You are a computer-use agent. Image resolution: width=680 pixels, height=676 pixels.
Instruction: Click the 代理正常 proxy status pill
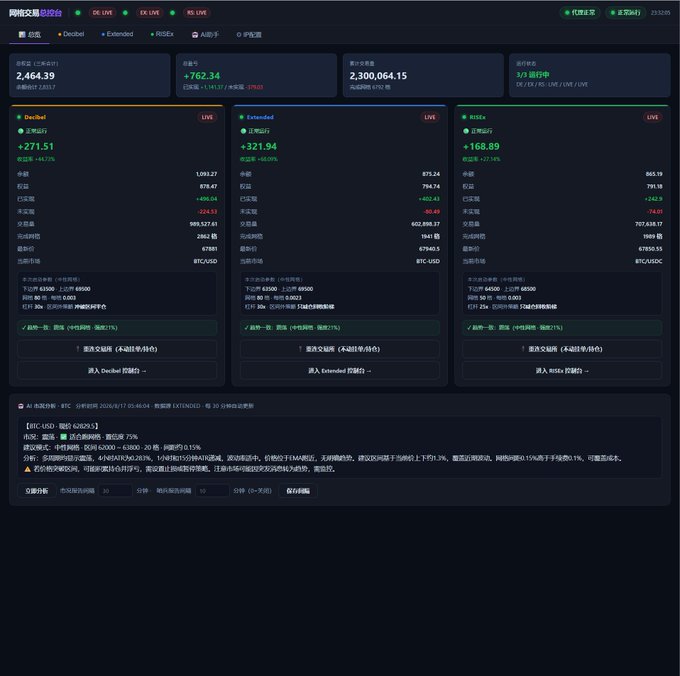(x=580, y=13)
